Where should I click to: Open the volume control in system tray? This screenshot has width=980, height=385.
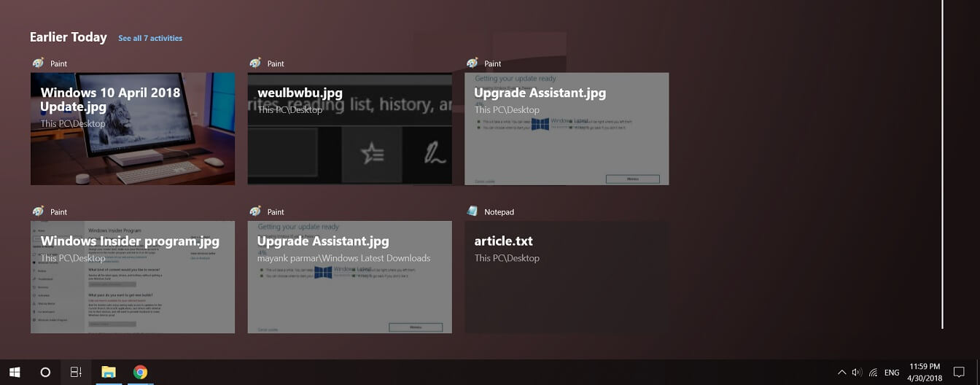857,372
